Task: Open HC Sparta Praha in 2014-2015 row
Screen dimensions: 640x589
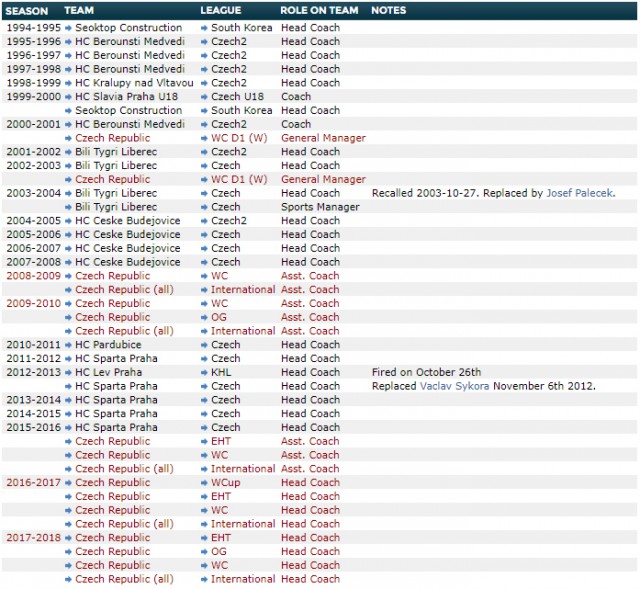Action: point(116,413)
